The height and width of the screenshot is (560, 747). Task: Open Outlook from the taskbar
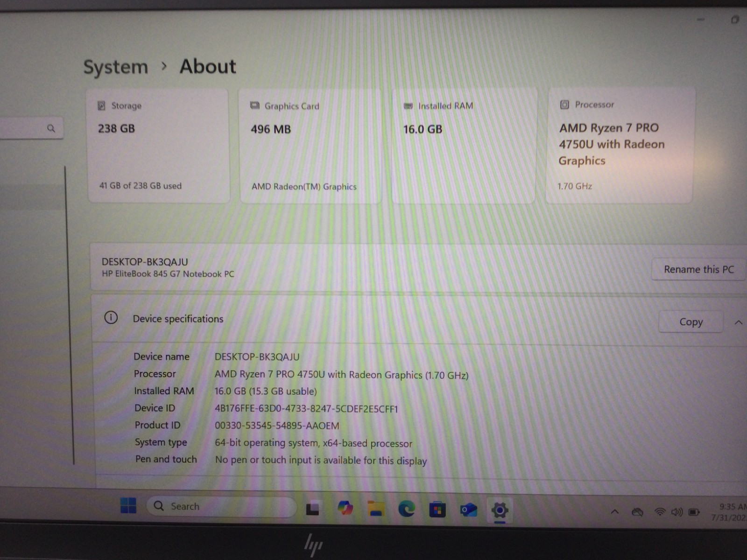point(468,510)
